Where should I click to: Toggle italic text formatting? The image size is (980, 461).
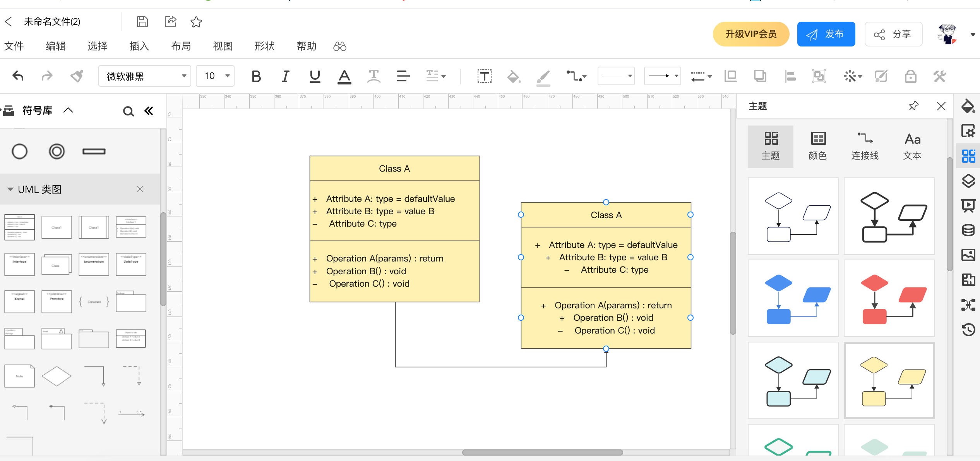coord(285,76)
